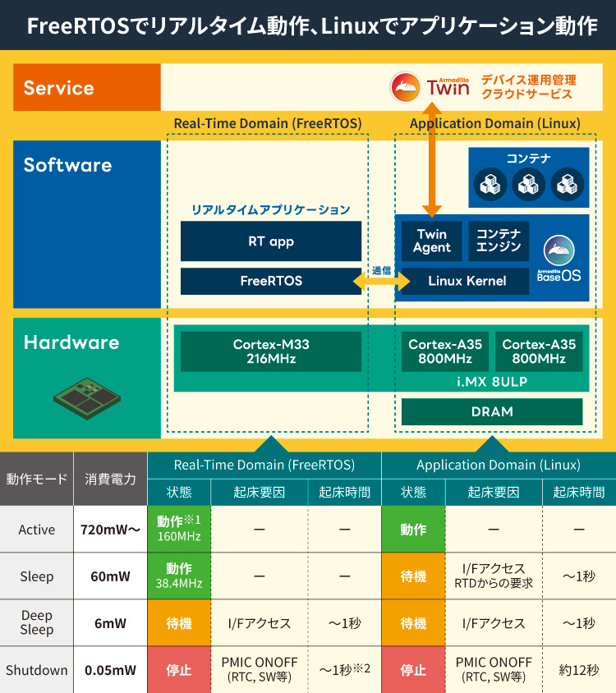
Task: Select the Cortex-M33 216MHz block
Action: click(x=271, y=351)
